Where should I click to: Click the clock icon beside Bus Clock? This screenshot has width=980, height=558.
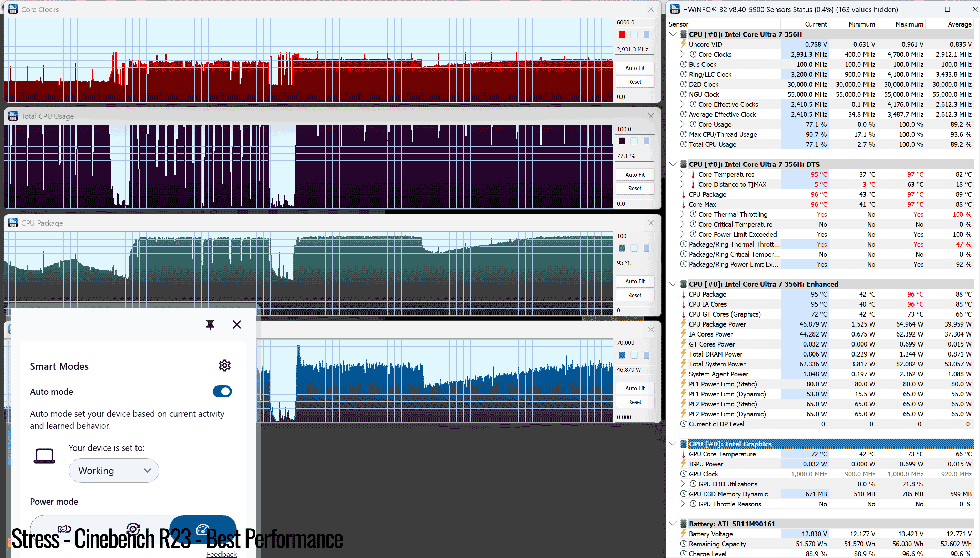683,64
